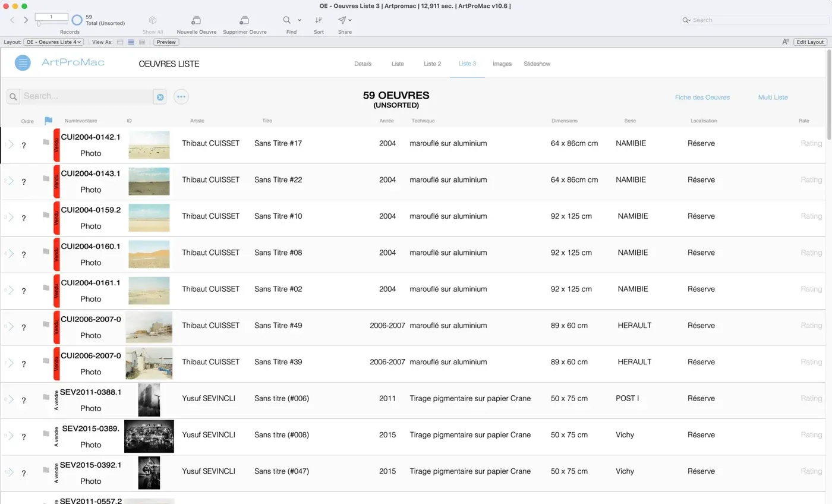Open the Images tab
The width and height of the screenshot is (832, 504).
tap(502, 64)
